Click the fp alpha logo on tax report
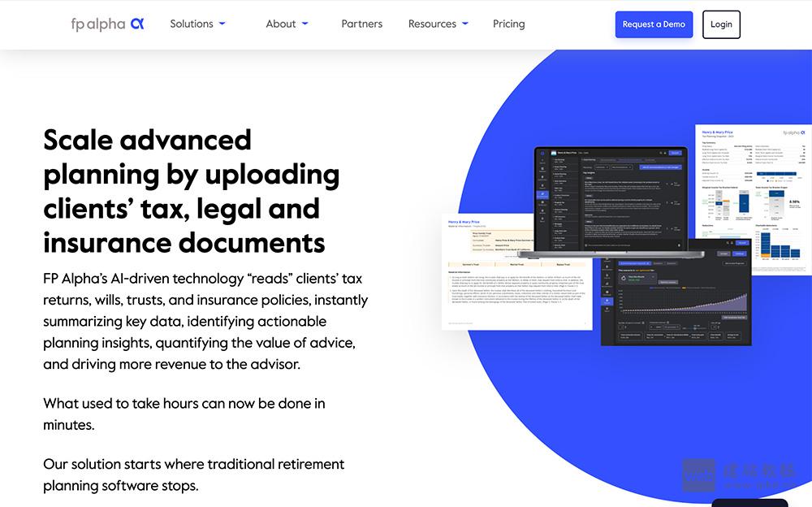This screenshot has width=812, height=507. click(793, 132)
